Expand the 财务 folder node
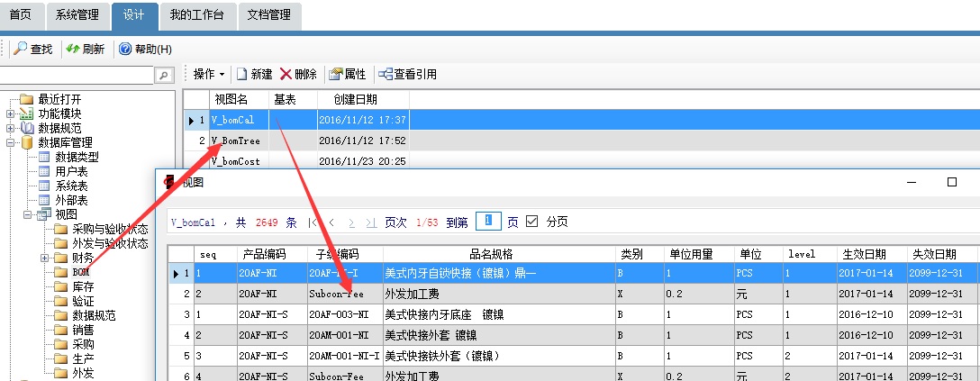 click(x=45, y=258)
